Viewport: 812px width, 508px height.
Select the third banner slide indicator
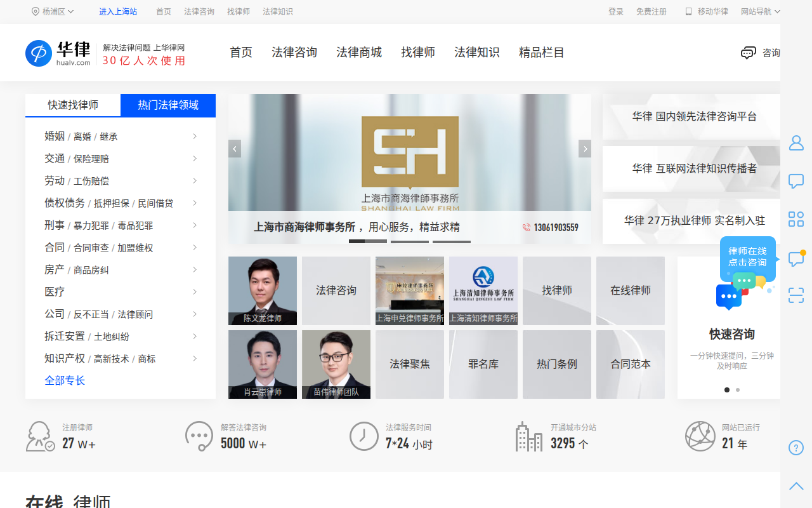(x=452, y=241)
